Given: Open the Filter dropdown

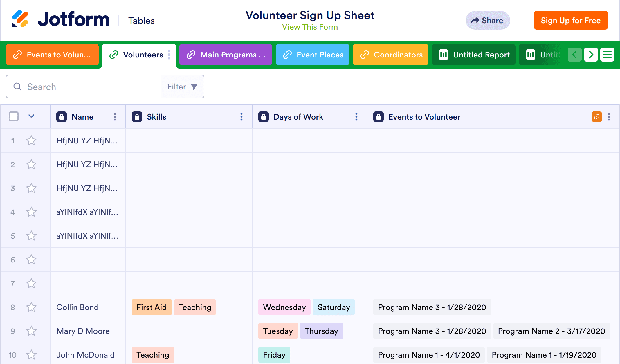Looking at the screenshot, I should [182, 87].
